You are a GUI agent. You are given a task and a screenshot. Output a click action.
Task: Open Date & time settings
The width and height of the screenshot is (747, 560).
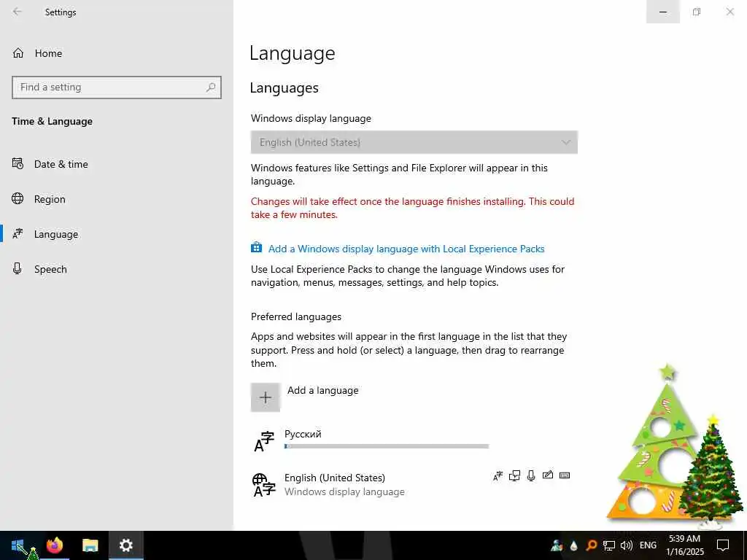(61, 164)
